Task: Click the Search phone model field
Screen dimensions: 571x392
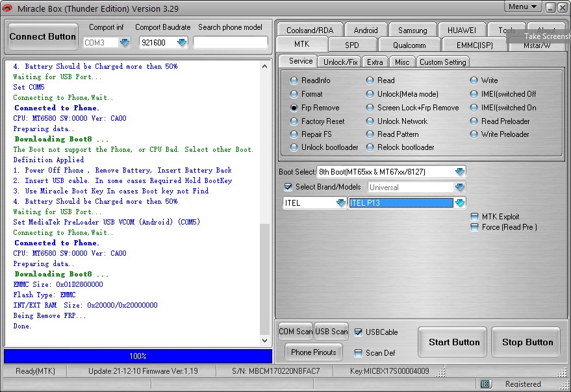Action: tap(231, 43)
